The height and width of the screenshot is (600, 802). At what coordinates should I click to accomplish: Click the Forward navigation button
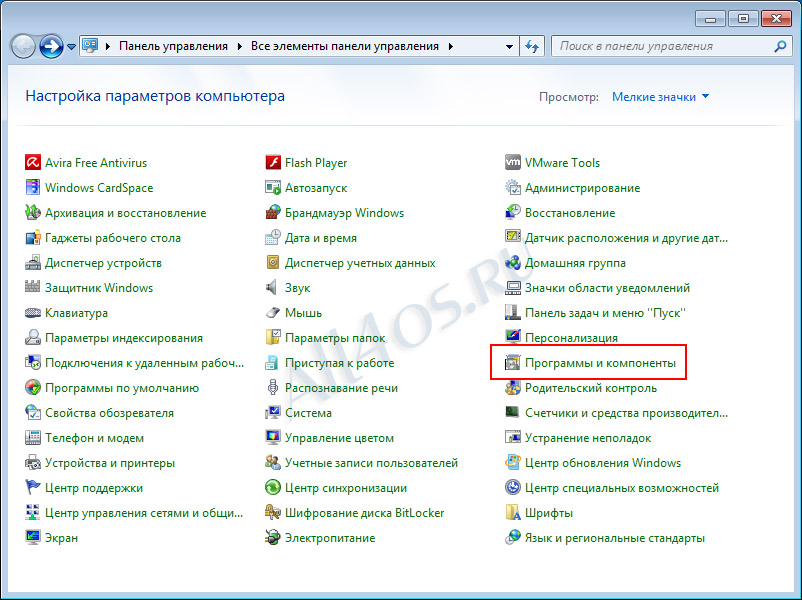coord(52,47)
